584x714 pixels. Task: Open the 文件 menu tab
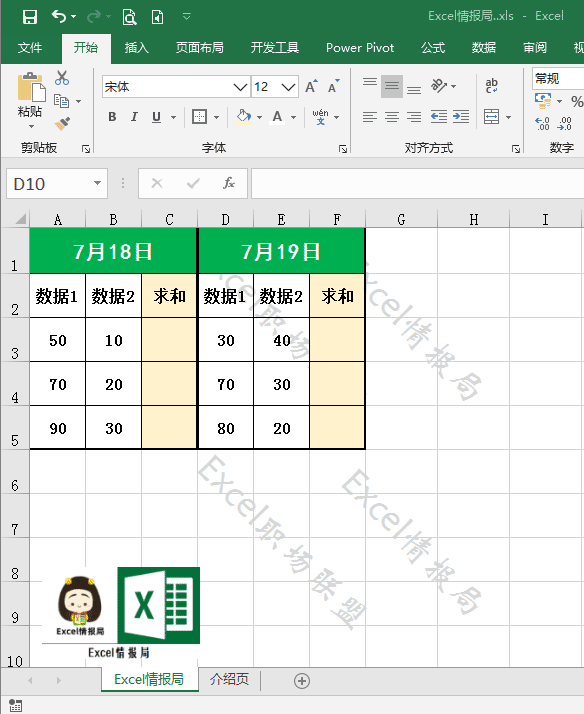[30, 47]
